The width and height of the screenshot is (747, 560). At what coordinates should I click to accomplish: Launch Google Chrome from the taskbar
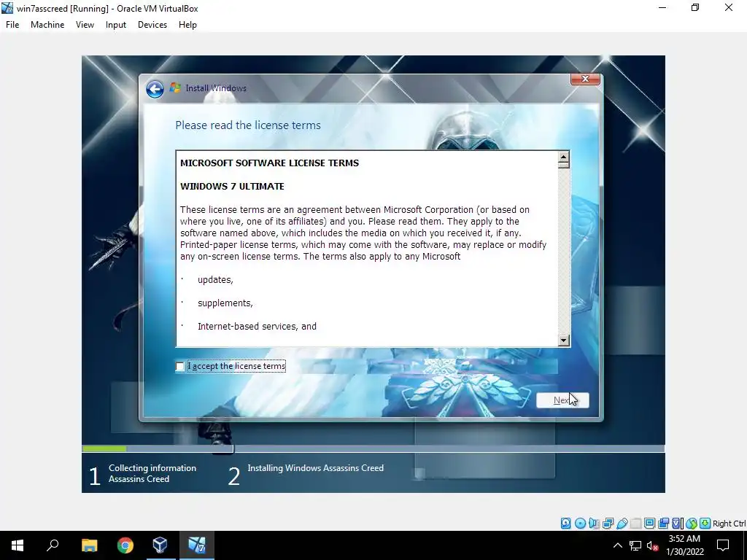pos(125,545)
